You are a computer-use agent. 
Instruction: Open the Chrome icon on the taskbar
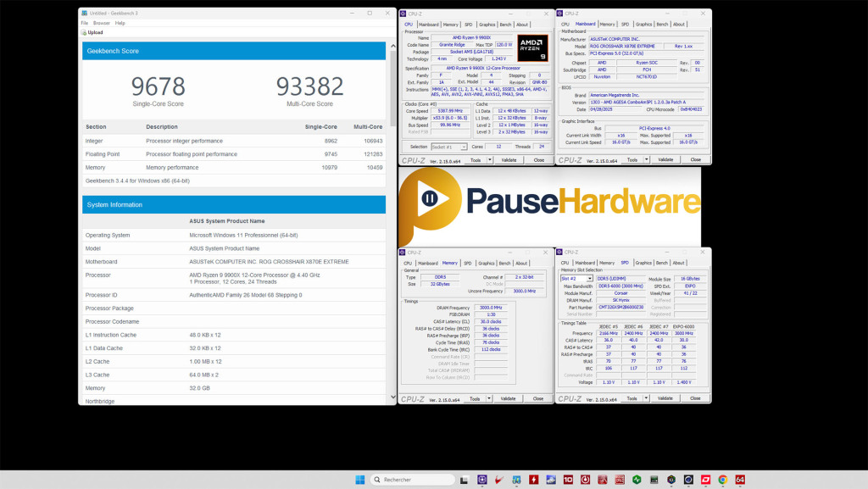(x=722, y=480)
